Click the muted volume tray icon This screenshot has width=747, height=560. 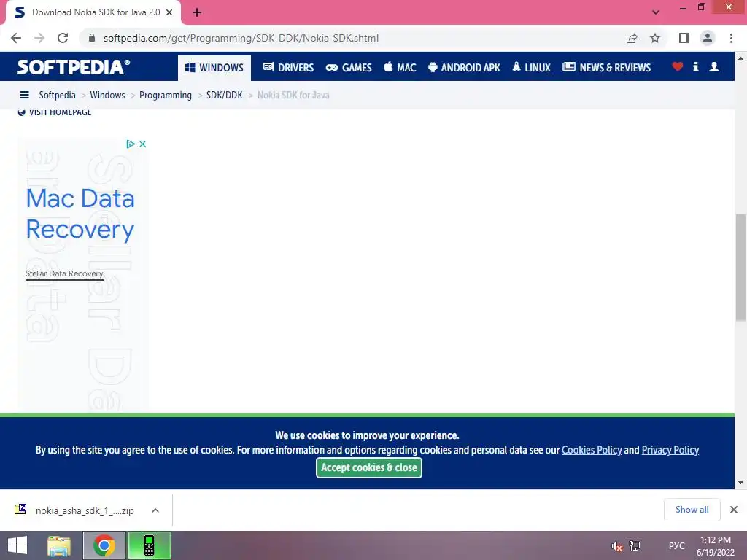click(617, 546)
